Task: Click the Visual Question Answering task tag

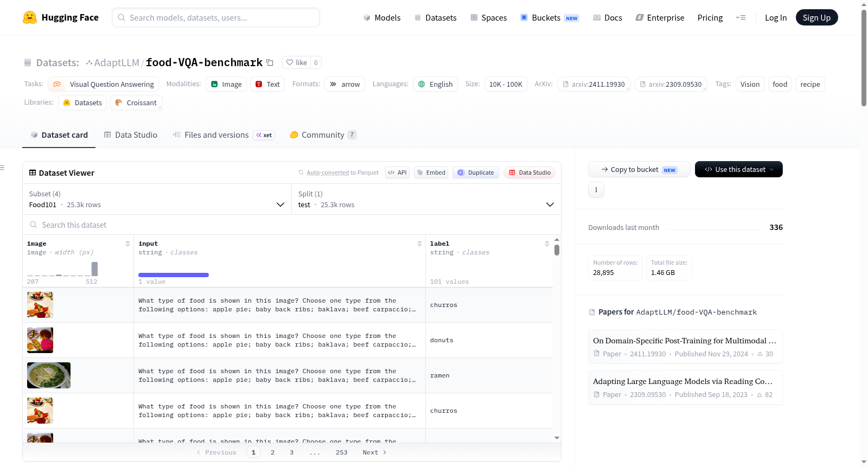Action: coord(104,84)
